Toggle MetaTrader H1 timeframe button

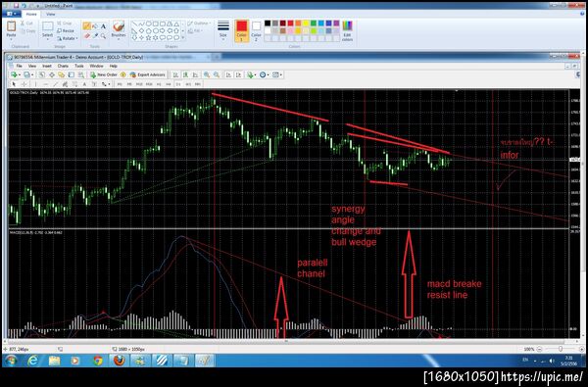[159, 84]
